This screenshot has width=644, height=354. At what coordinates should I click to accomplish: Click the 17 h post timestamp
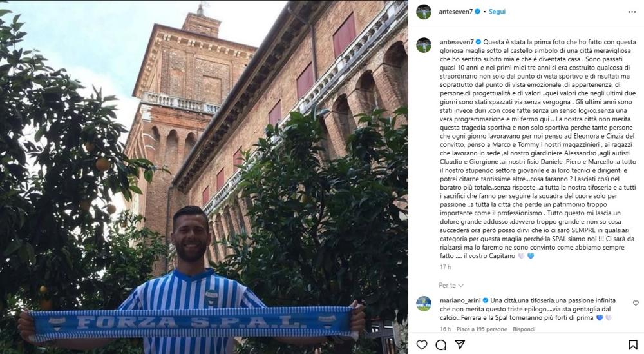coord(445,267)
